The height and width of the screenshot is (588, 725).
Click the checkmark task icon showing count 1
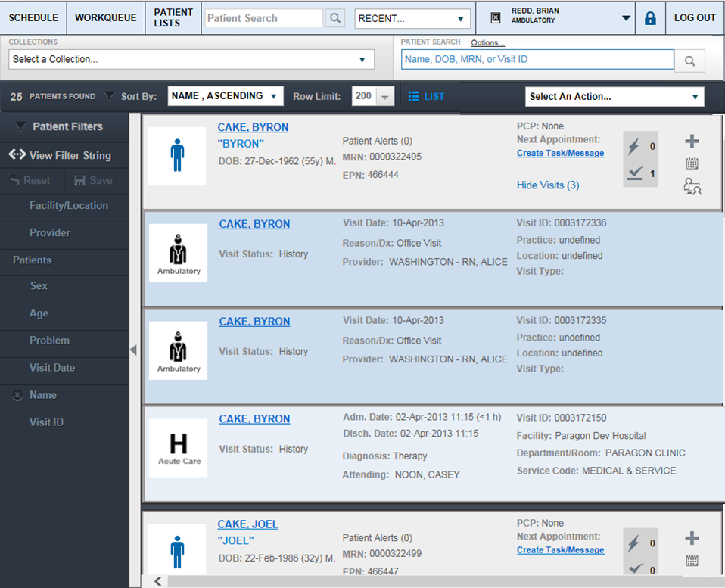(634, 173)
